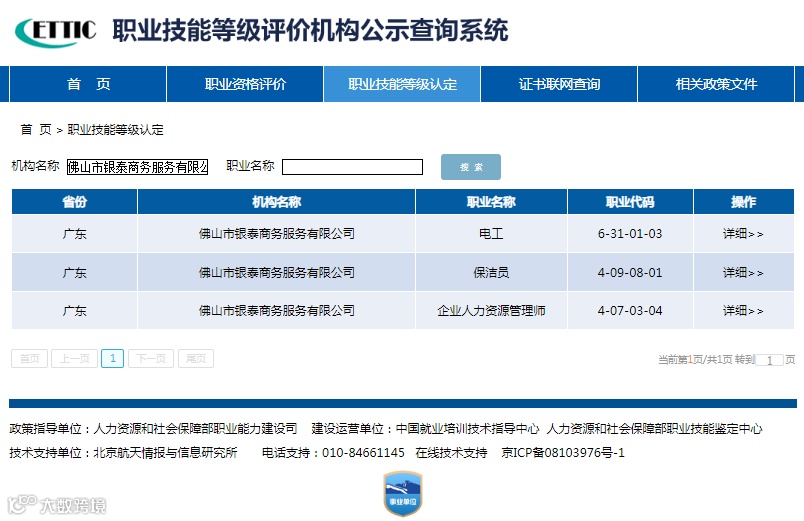Select the 职业技能等级认定 tab
Screen dimensions: 804x521
pos(402,84)
